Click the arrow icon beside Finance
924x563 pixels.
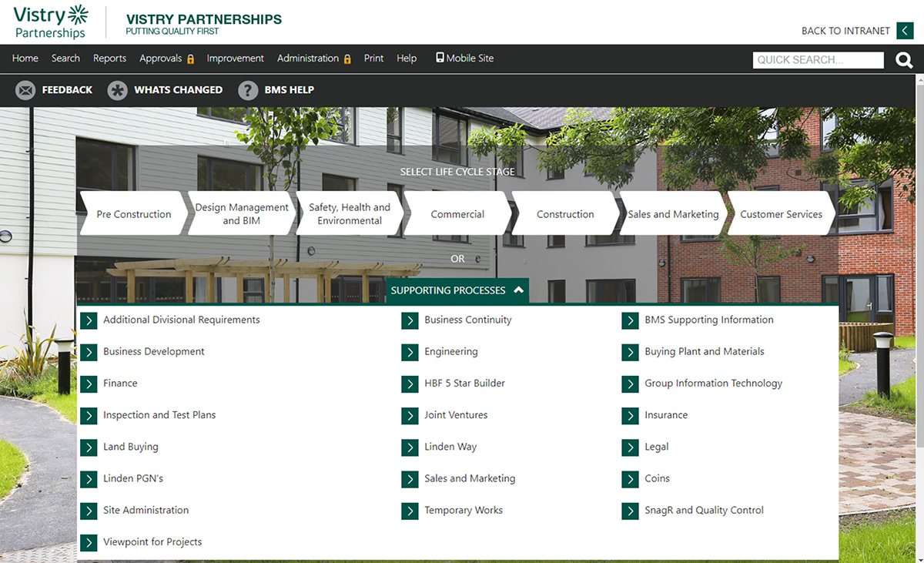click(89, 384)
